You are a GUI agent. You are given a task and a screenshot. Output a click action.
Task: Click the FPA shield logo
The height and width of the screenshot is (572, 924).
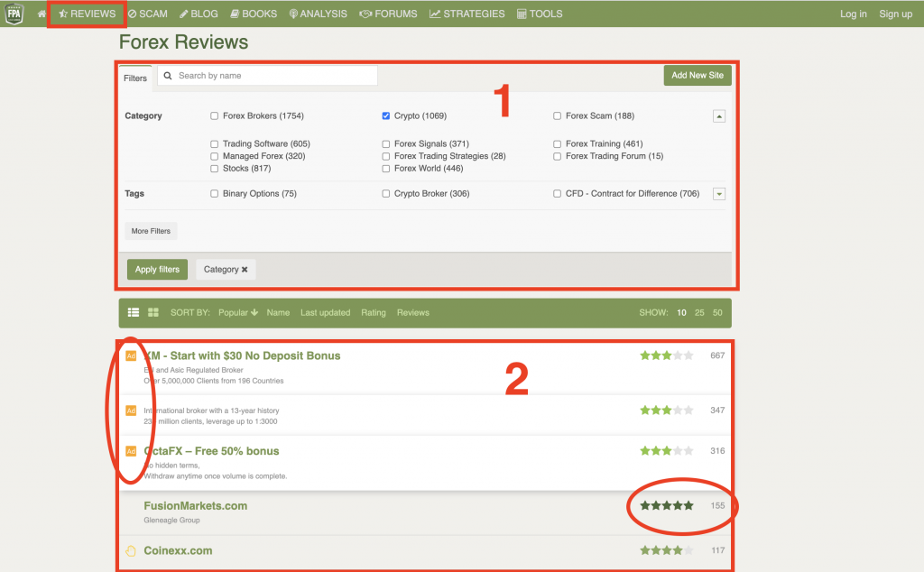14,14
